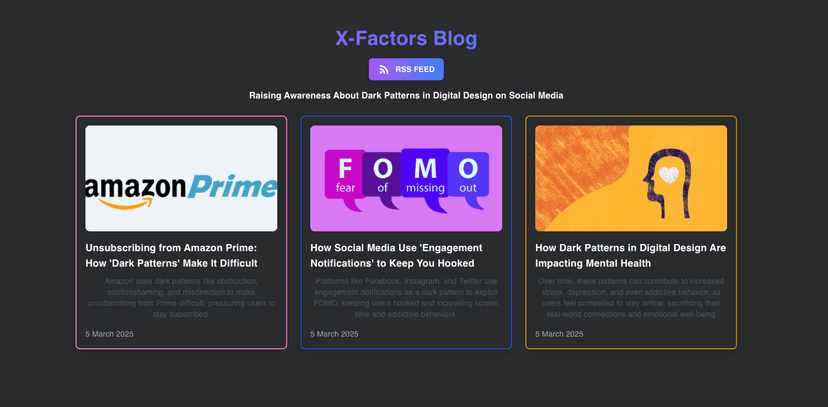Open the FOMO speech bubbles thumbnail

point(406,178)
